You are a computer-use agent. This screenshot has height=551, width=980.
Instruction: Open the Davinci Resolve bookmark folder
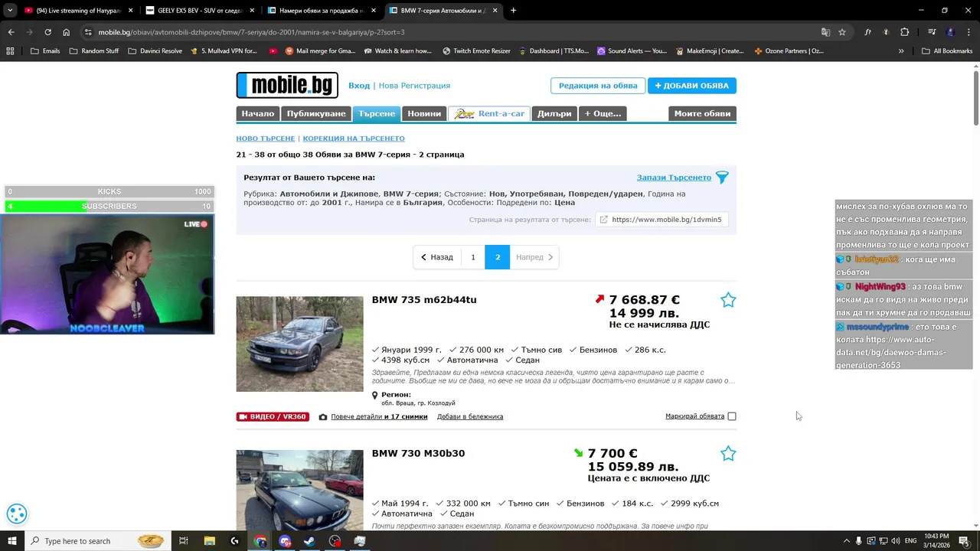(x=155, y=51)
